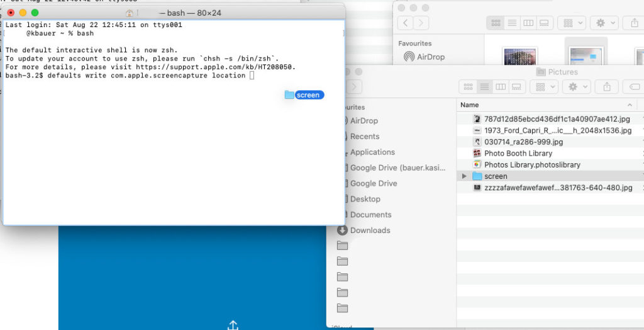Screen dimensions: 644x330
Task: Click Share icon in Pictures window toolbar
Action: pyautogui.click(x=607, y=87)
